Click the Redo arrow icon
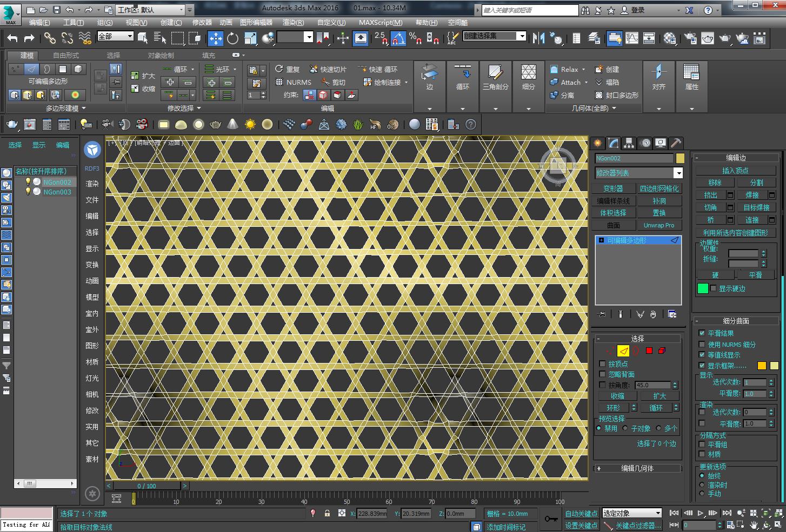Viewport: 786px width, 532px height. tap(29, 38)
